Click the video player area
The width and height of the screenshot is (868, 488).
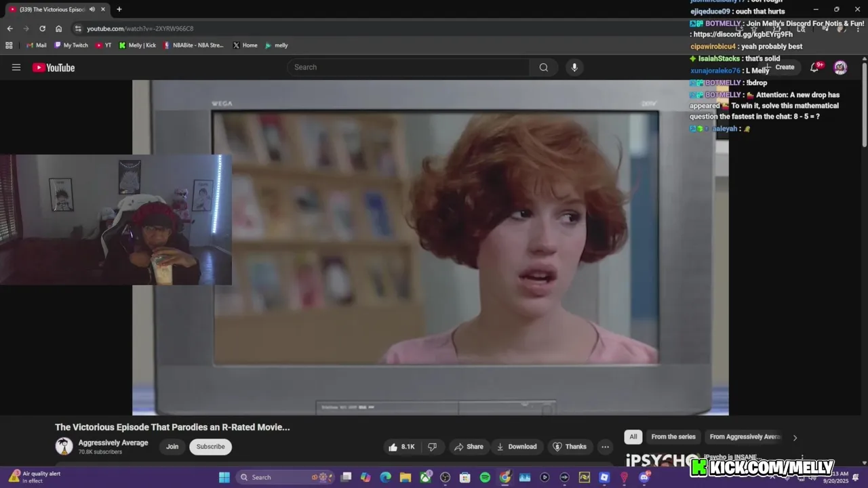click(x=431, y=247)
